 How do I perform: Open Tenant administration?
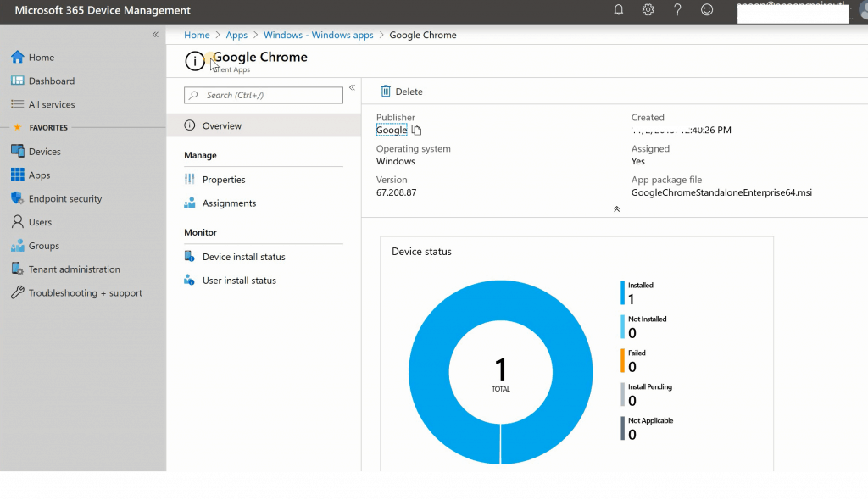click(x=75, y=269)
